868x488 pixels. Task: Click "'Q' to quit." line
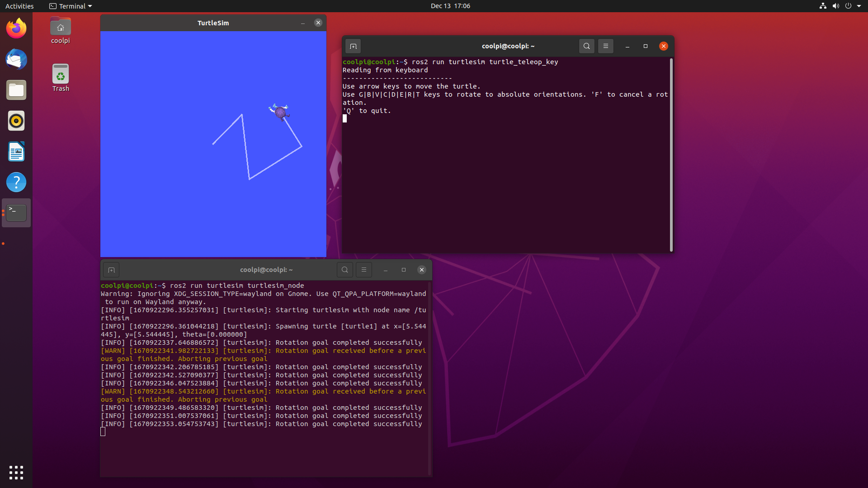(367, 111)
